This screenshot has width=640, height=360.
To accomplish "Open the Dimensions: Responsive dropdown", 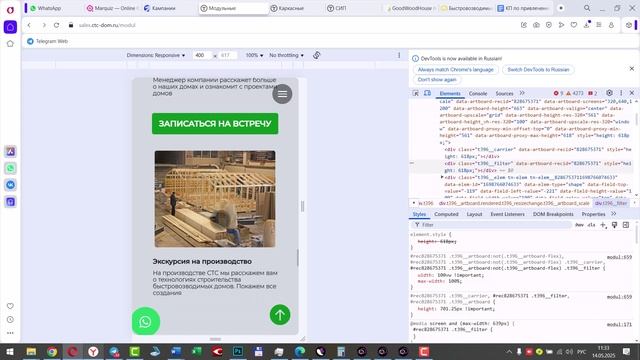I will (156, 55).
